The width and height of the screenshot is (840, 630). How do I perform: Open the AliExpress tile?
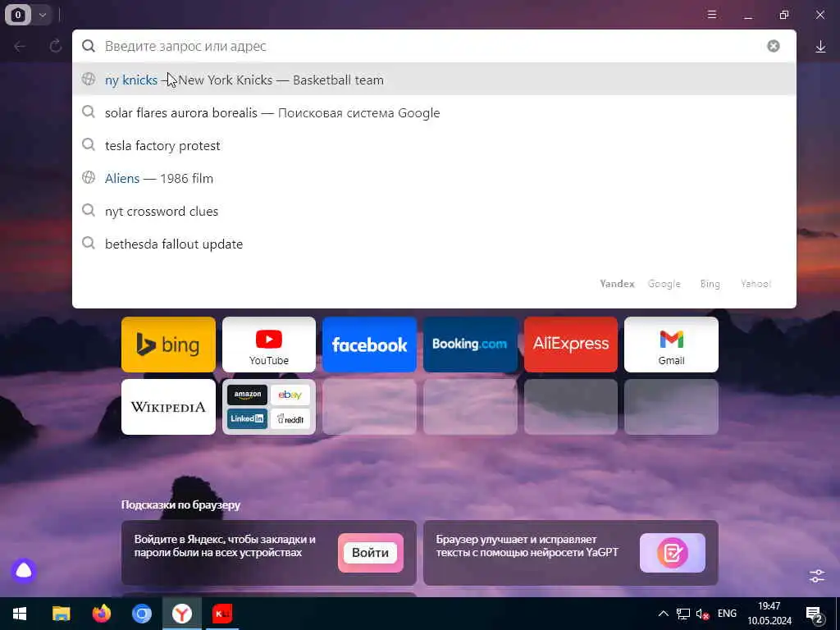[x=571, y=345]
